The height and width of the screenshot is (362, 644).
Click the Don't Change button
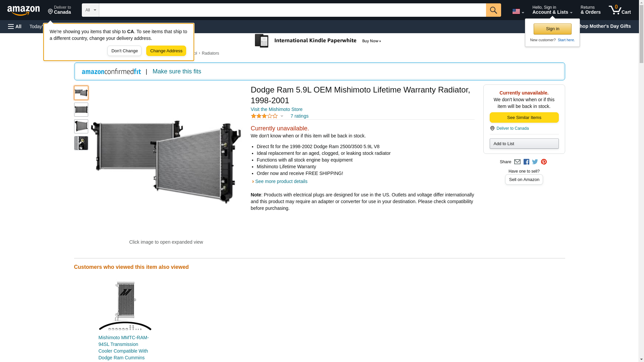(x=124, y=51)
